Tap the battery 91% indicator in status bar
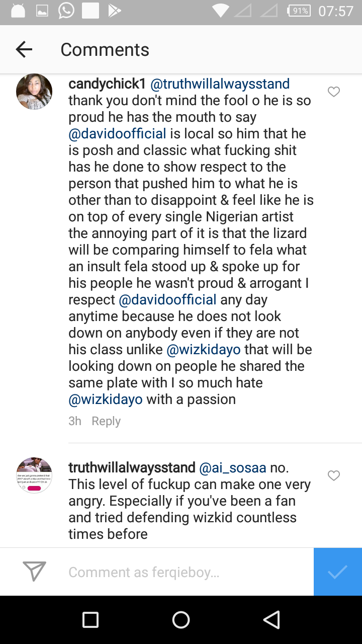 300,11
